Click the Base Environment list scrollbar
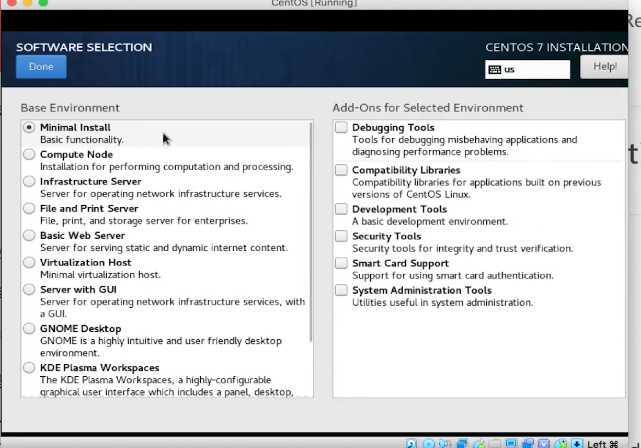The width and height of the screenshot is (641, 448). click(311, 231)
